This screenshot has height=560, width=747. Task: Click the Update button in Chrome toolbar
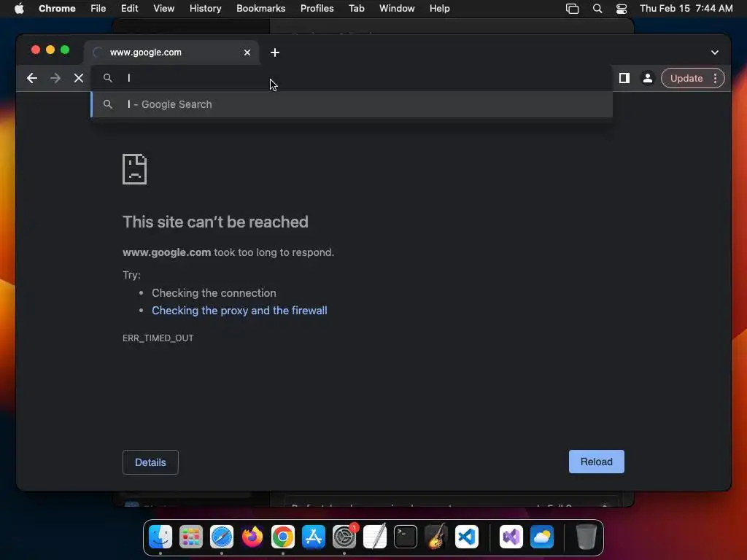[686, 78]
